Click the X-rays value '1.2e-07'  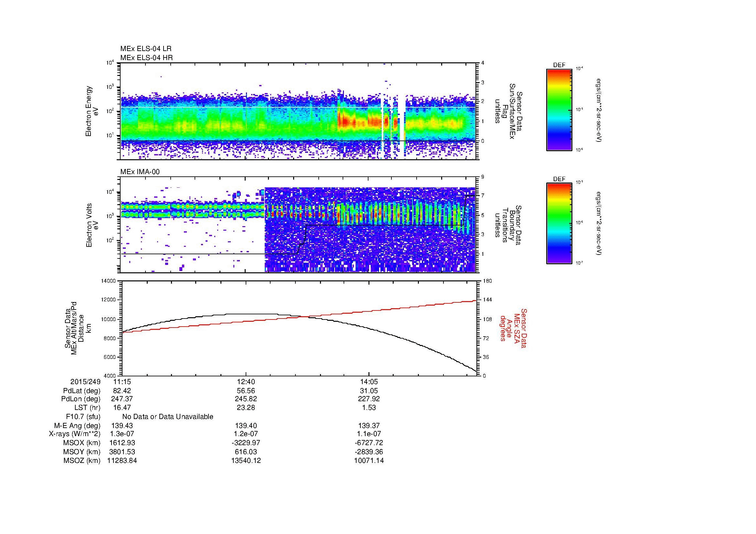click(x=246, y=434)
